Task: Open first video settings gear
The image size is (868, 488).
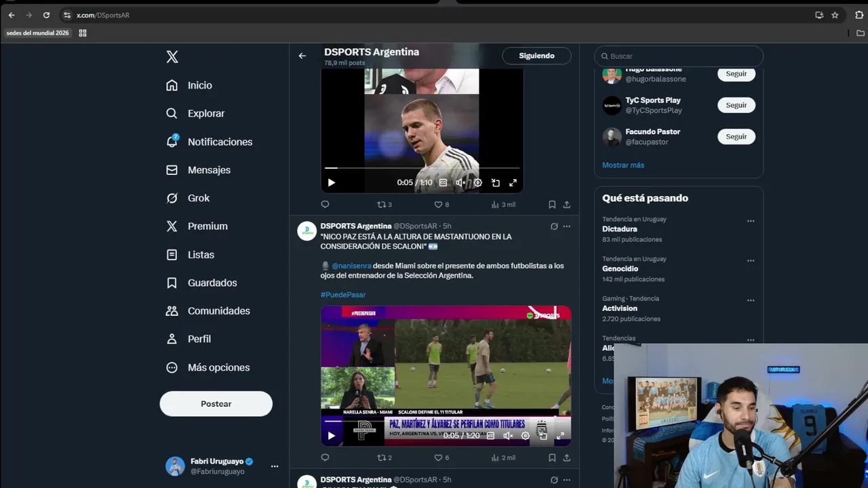Action: [x=477, y=182]
